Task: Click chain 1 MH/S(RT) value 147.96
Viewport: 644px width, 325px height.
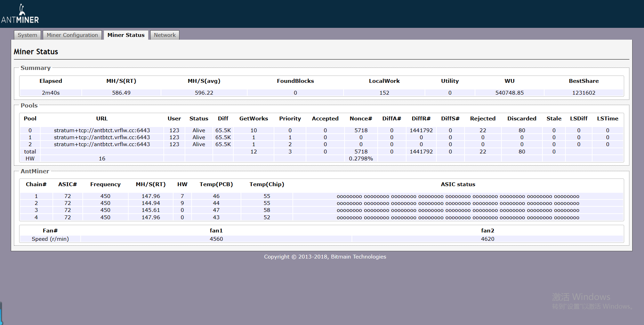Action: click(x=151, y=196)
